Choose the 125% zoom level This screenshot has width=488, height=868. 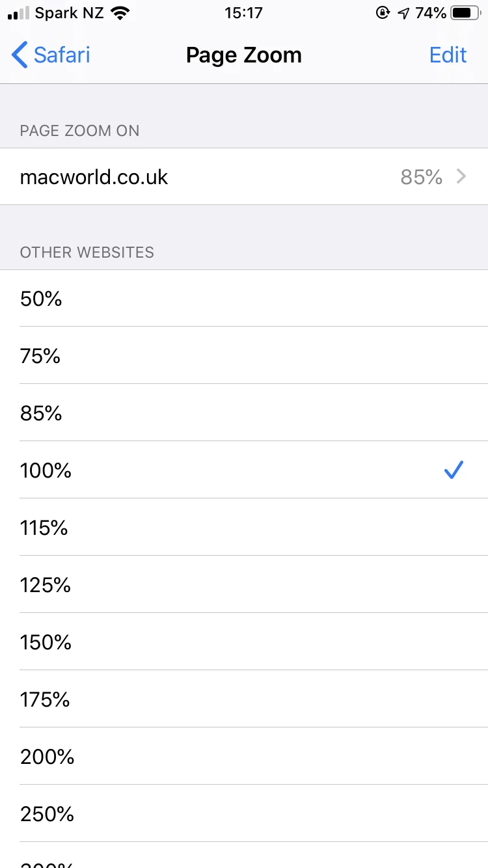click(x=244, y=585)
